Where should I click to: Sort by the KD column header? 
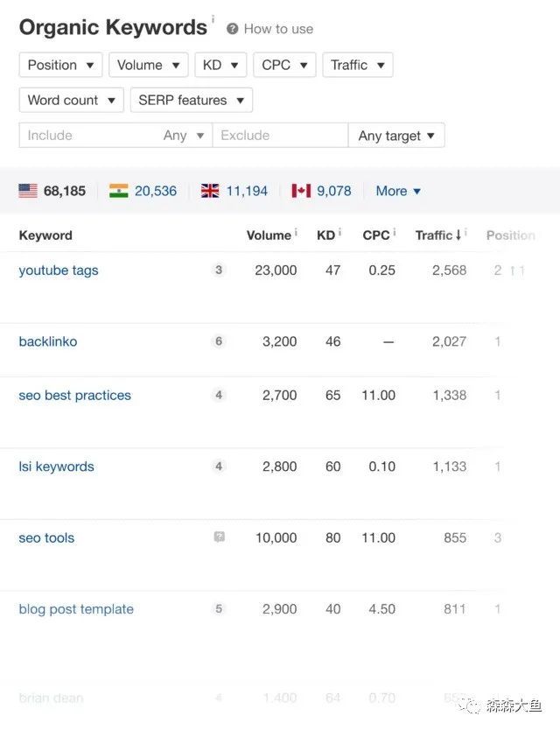pos(325,235)
